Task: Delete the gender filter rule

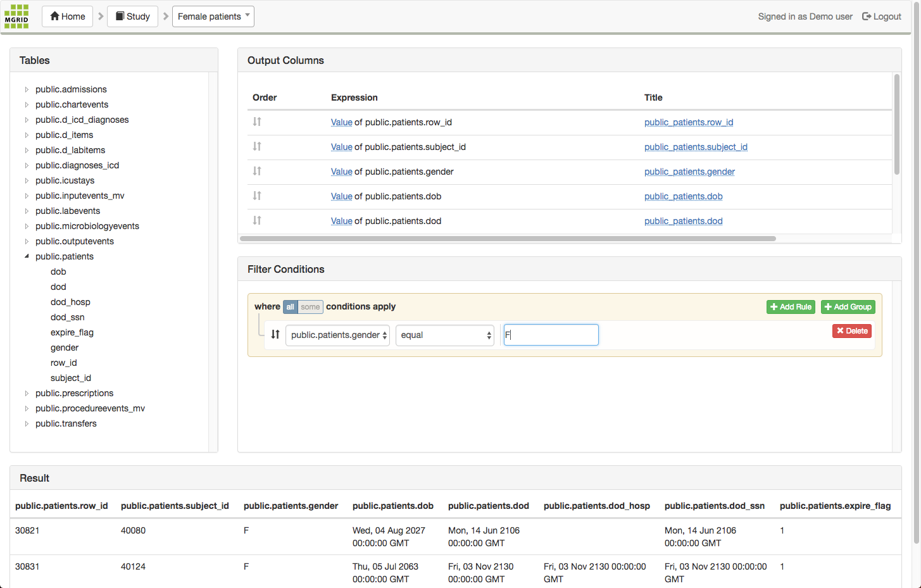Action: [x=852, y=331]
